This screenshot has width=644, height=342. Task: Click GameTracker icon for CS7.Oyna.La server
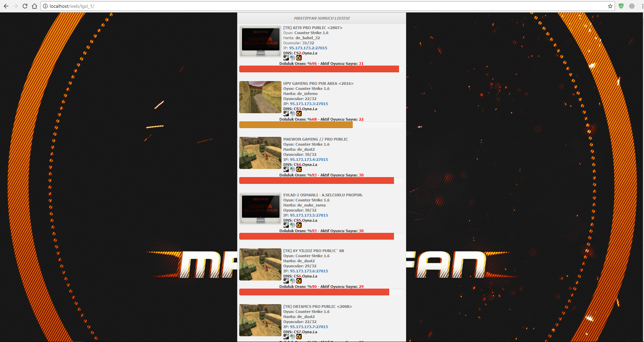pyautogui.click(x=299, y=337)
